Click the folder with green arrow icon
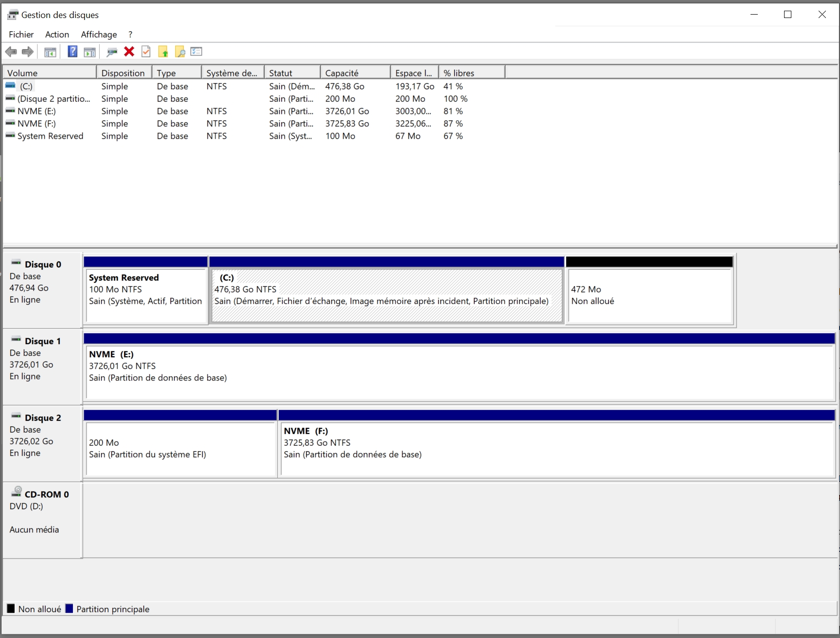The width and height of the screenshot is (840, 638). 163,52
